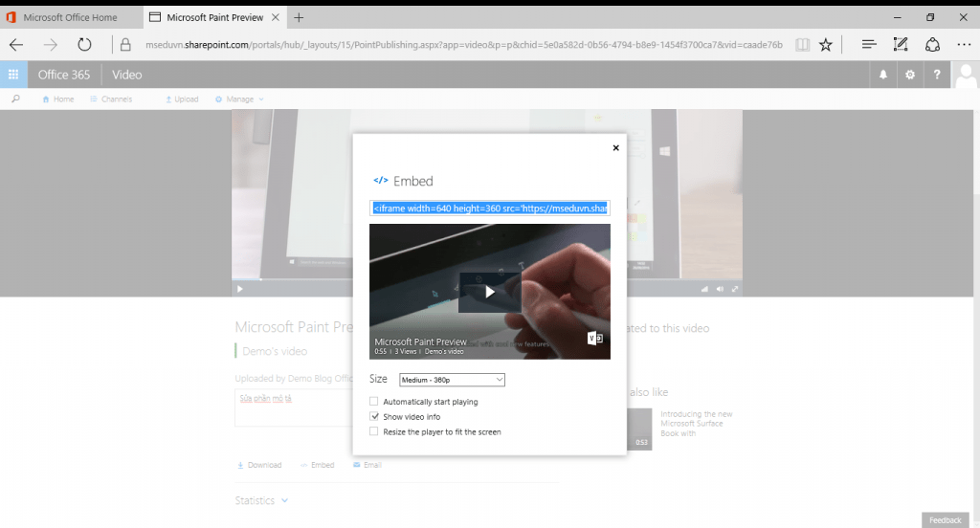Click the site lock icon
The width and height of the screenshot is (980, 528).
tap(125, 44)
